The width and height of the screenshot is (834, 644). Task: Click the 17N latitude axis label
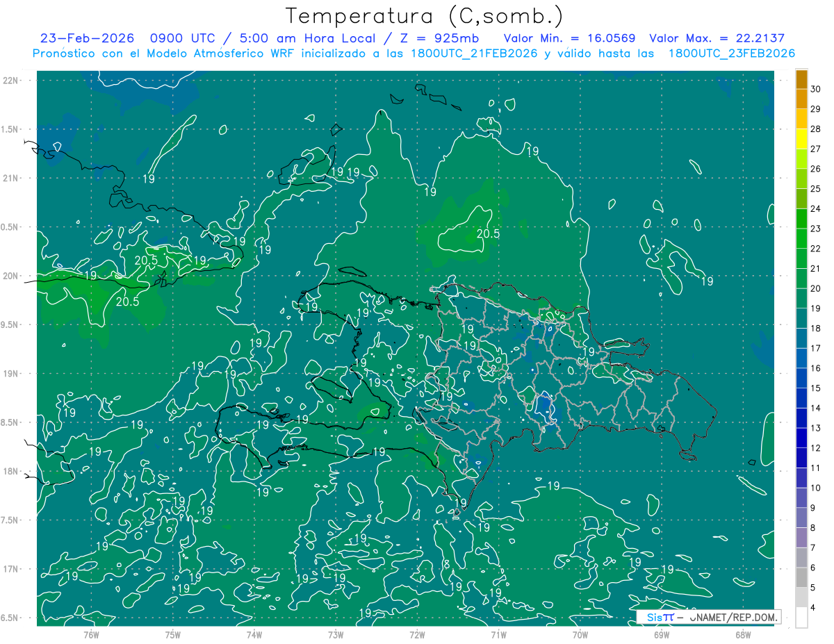pyautogui.click(x=10, y=569)
